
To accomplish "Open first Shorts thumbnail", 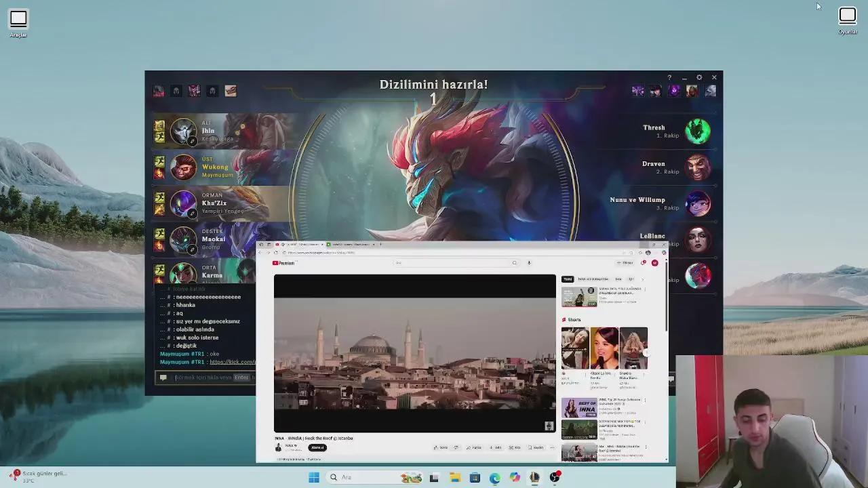I will 575,348.
